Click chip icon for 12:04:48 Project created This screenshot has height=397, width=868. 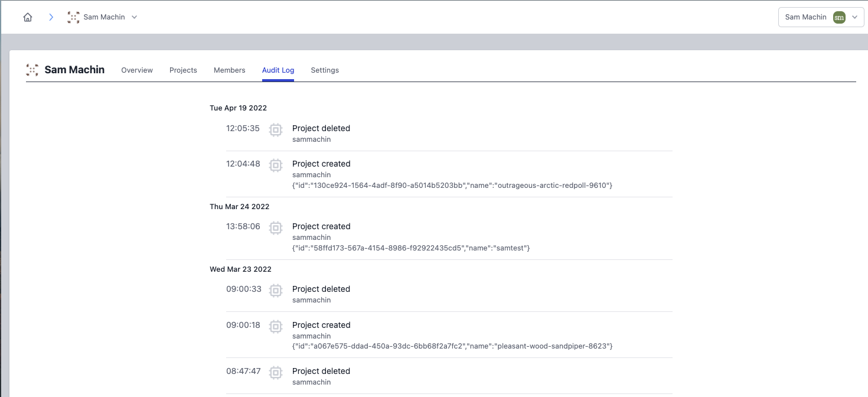275,165
